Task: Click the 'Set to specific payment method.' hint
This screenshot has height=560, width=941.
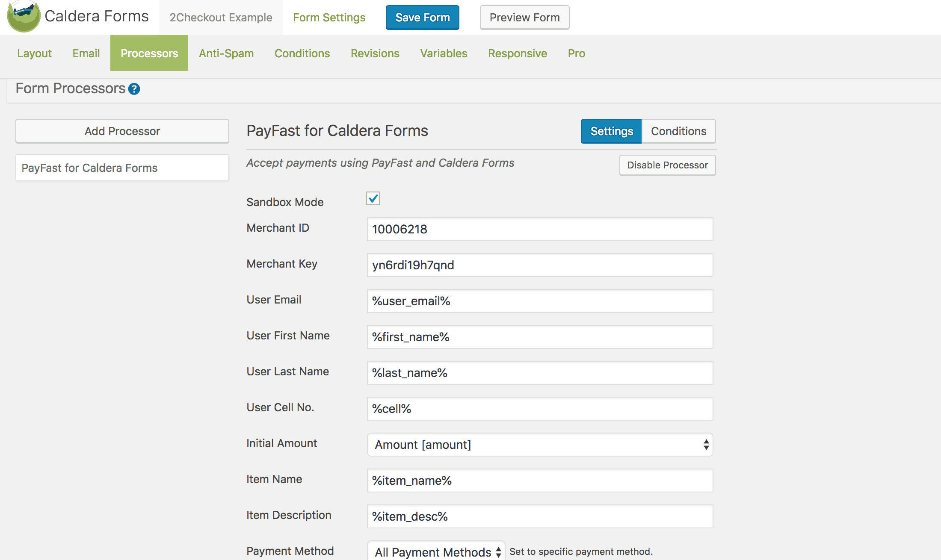Action: (581, 551)
